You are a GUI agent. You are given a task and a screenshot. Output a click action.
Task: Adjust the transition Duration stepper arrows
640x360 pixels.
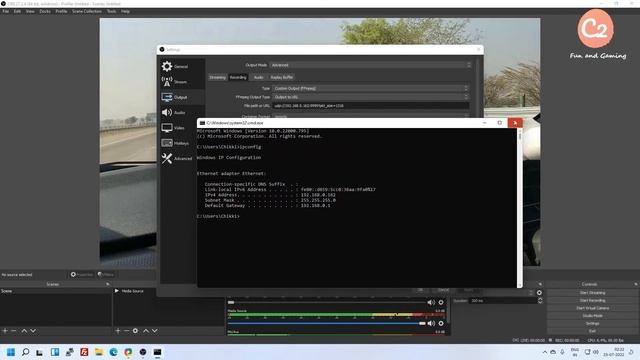point(540,300)
